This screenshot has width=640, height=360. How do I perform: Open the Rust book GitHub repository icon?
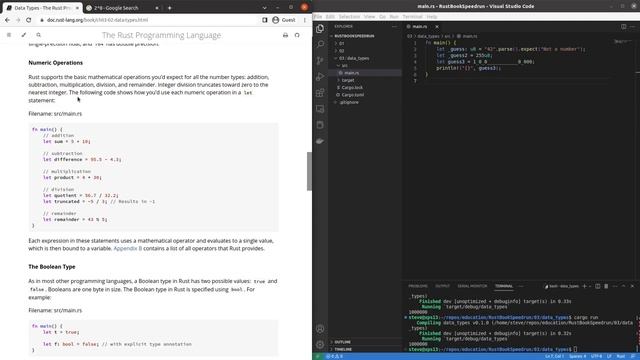(297, 35)
